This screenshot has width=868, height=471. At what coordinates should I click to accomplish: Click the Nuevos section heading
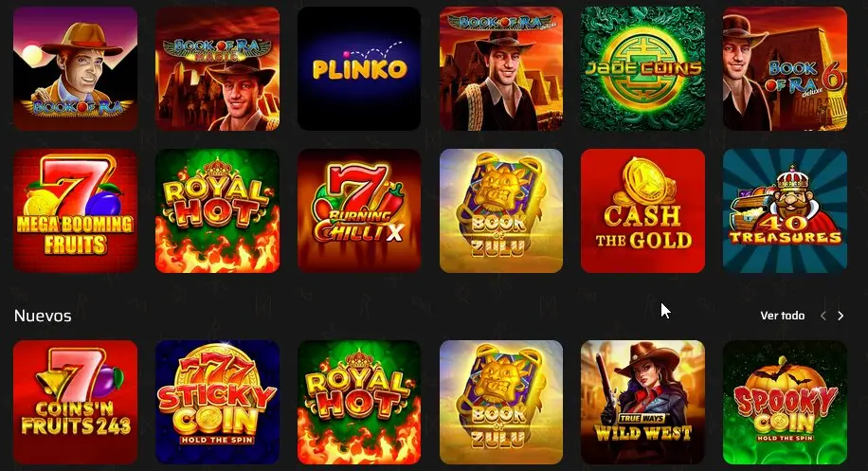click(x=43, y=316)
